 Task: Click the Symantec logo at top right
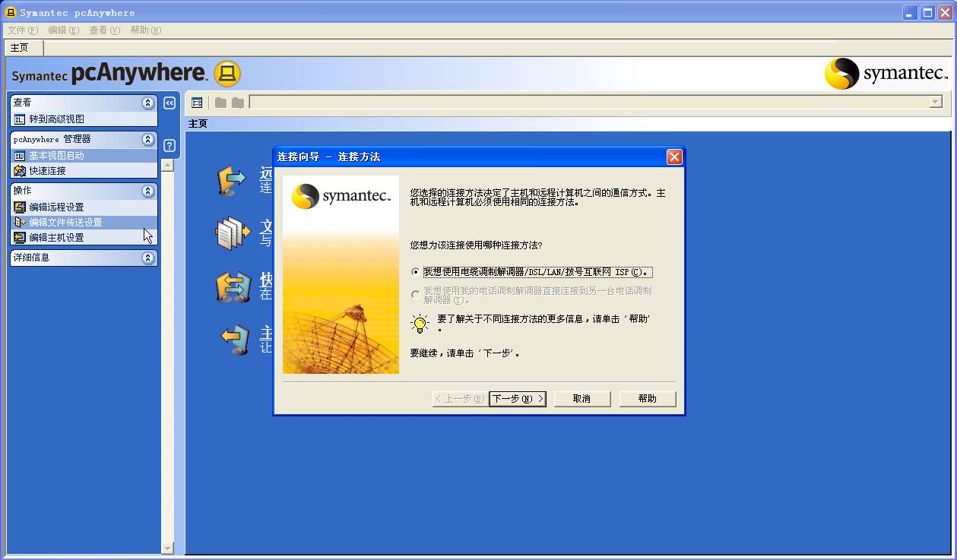(x=886, y=74)
